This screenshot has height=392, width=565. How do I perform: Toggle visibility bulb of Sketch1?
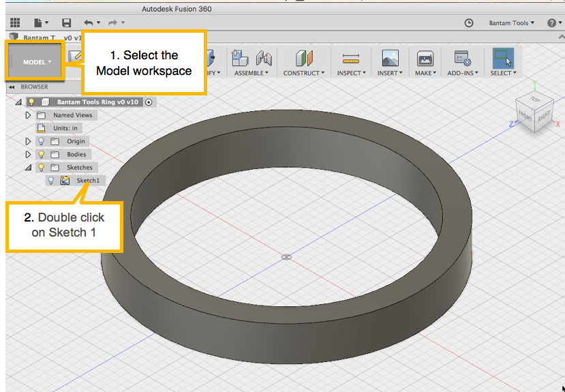tap(51, 180)
